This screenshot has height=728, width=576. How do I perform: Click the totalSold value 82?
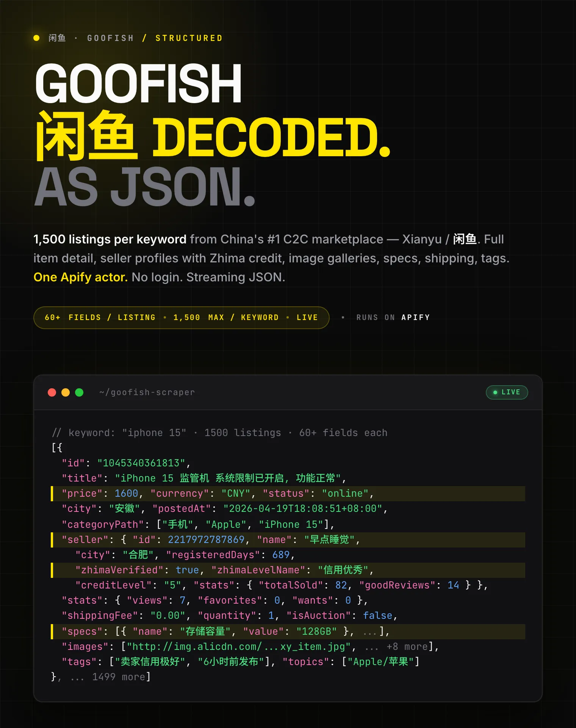pos(341,585)
